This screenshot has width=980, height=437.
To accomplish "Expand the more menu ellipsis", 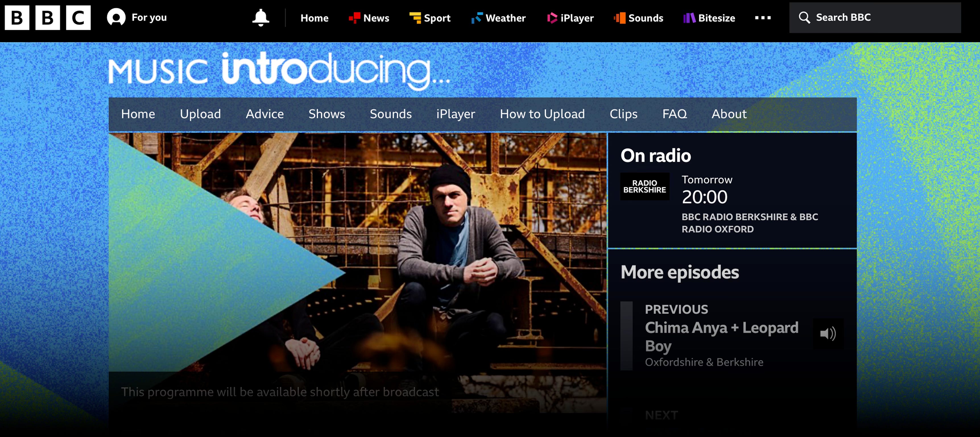I will coord(763,18).
